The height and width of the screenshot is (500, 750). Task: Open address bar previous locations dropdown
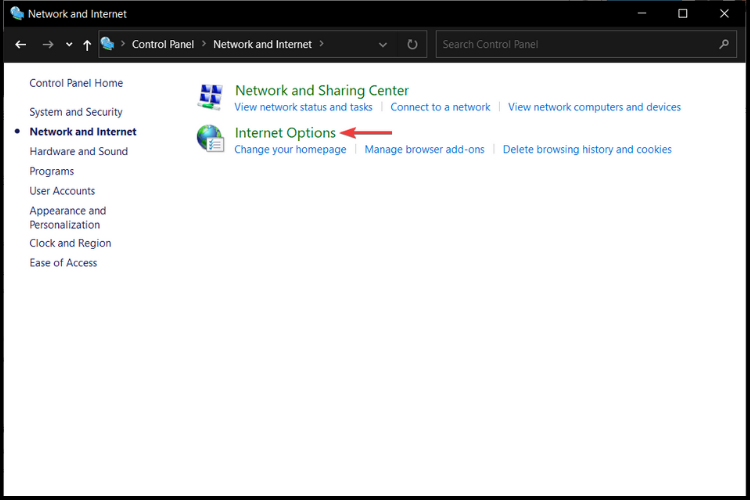pyautogui.click(x=383, y=44)
